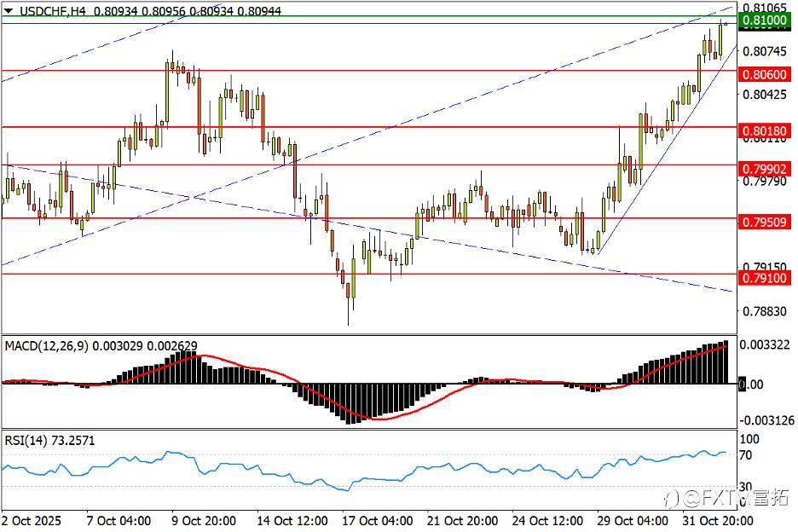Click the 0.78830 price scale value

click(x=765, y=311)
